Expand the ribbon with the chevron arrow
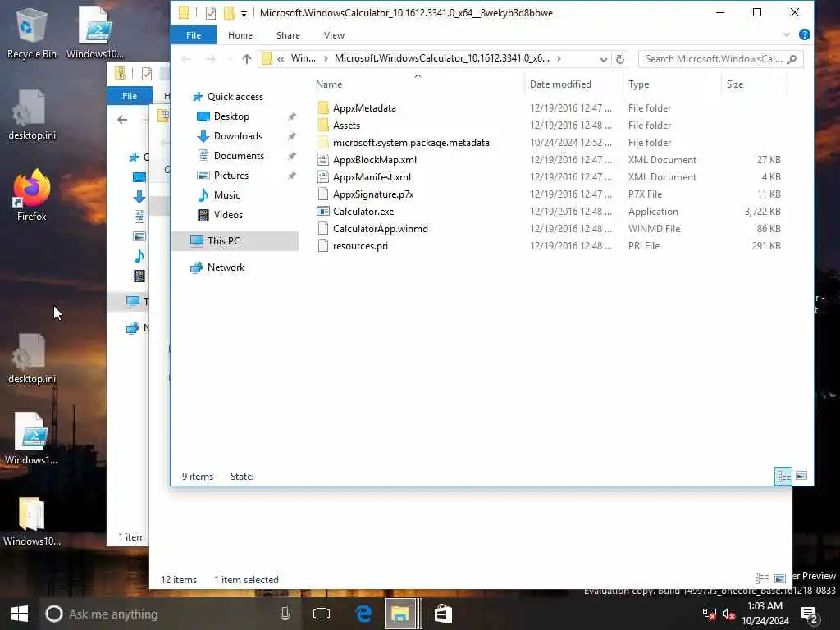The image size is (840, 630). pos(787,34)
